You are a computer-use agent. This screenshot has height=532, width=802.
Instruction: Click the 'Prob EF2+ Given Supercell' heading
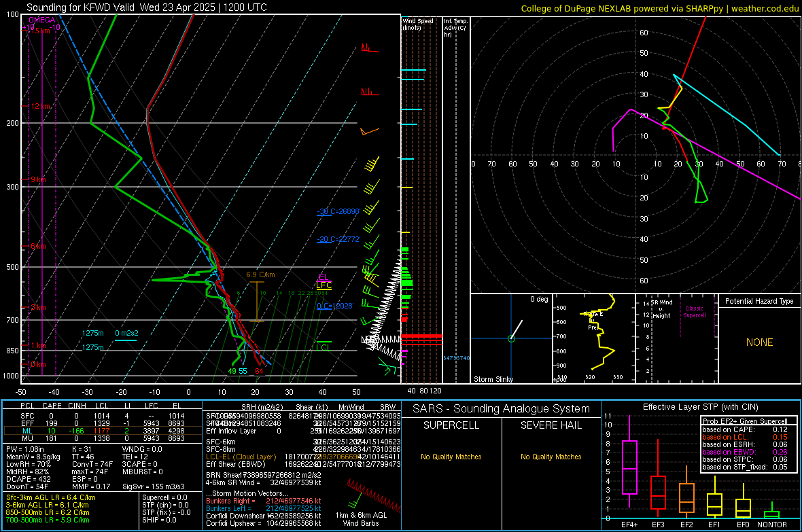point(745,421)
